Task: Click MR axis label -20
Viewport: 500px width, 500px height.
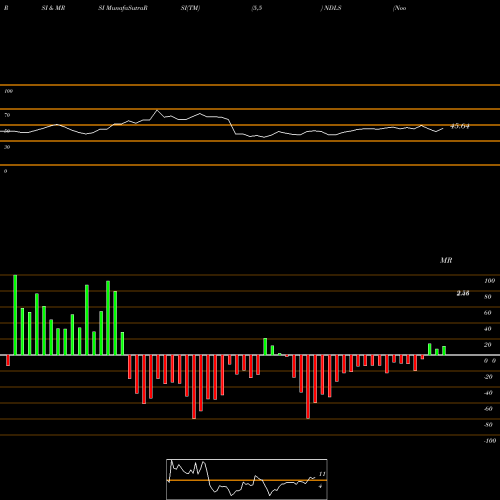Action: pyautogui.click(x=488, y=377)
